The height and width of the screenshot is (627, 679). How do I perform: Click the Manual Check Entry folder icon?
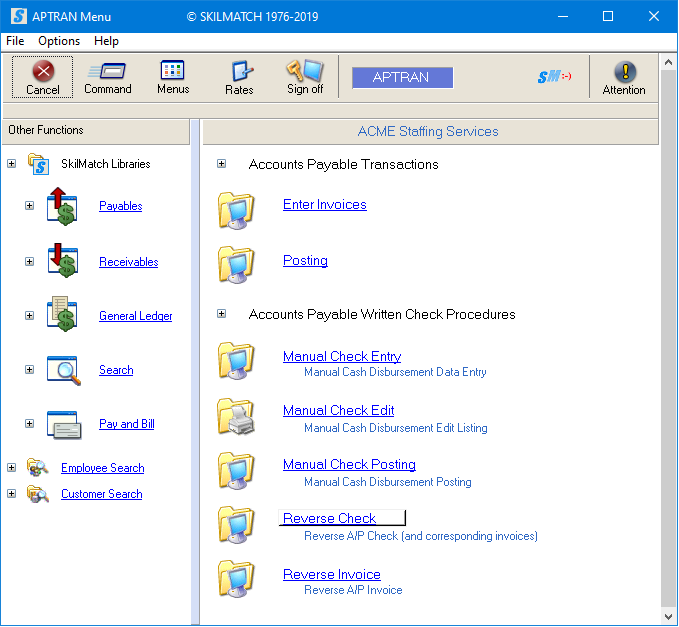pyautogui.click(x=236, y=361)
